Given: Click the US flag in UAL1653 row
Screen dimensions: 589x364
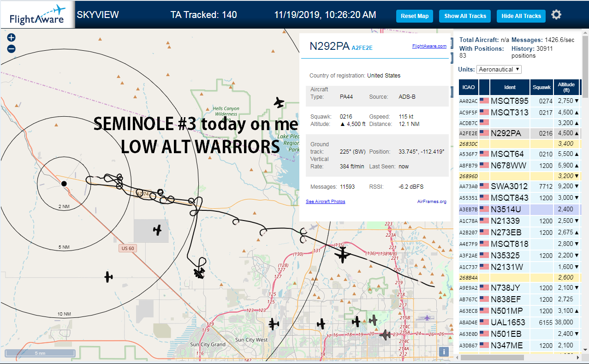Looking at the screenshot, I should tap(484, 322).
